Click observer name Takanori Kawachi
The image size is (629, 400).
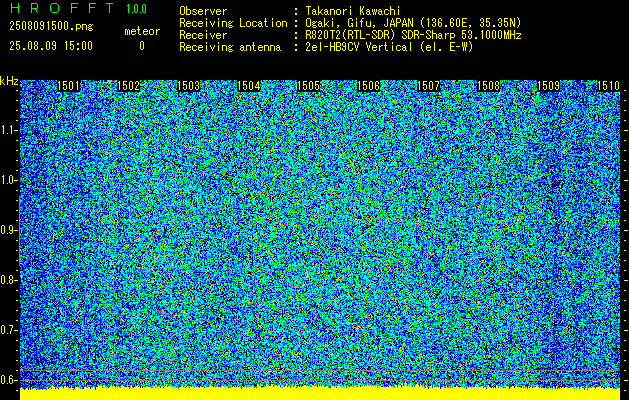pyautogui.click(x=353, y=11)
